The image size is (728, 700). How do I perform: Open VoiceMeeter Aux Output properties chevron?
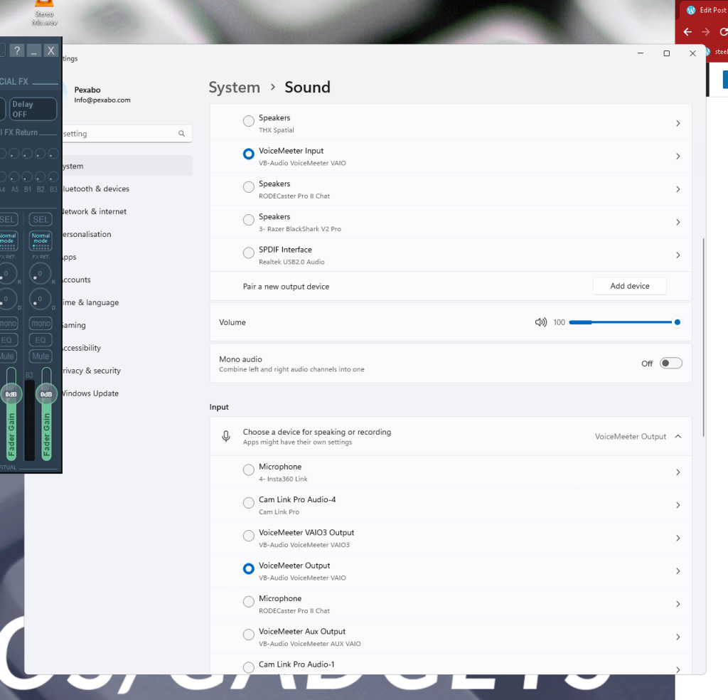point(678,637)
